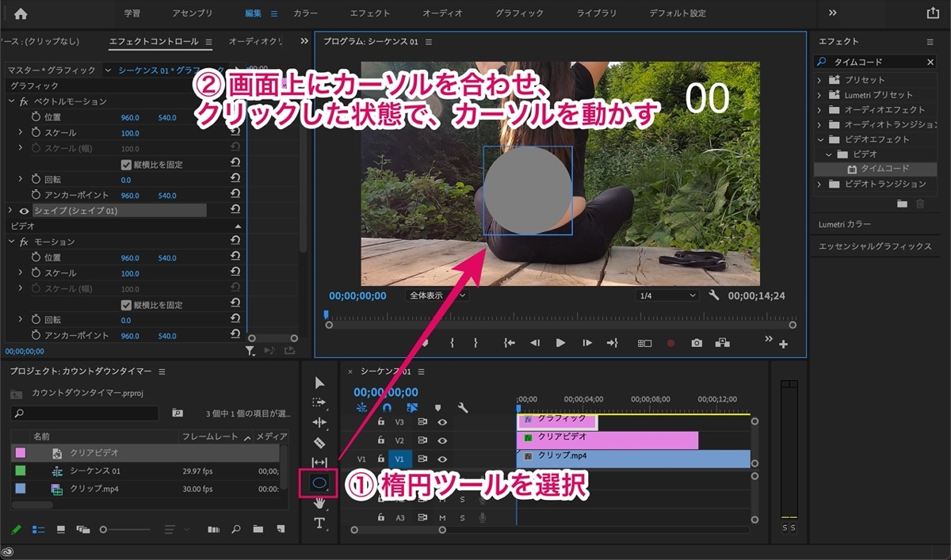Screen dimensions: 951x560
Task: Toggle timeline snap magnet icon
Action: click(387, 407)
